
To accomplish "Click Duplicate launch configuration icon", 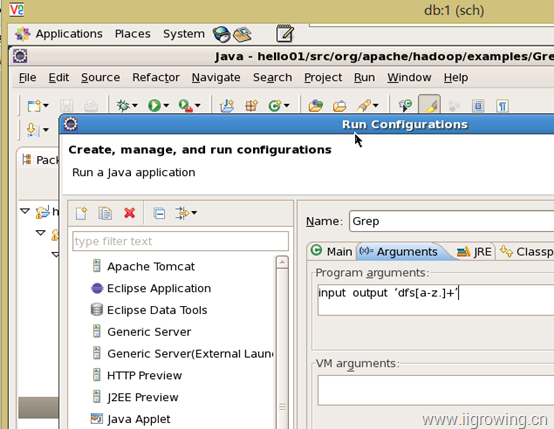I will [x=105, y=213].
